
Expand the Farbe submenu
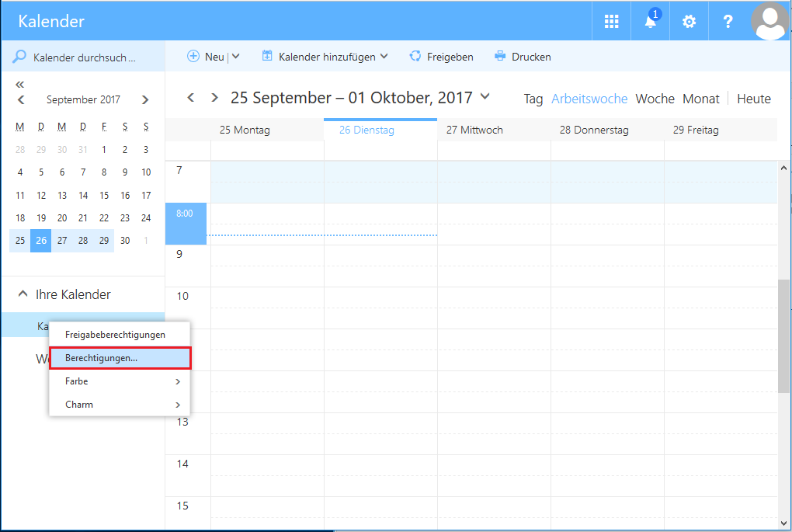coord(178,381)
